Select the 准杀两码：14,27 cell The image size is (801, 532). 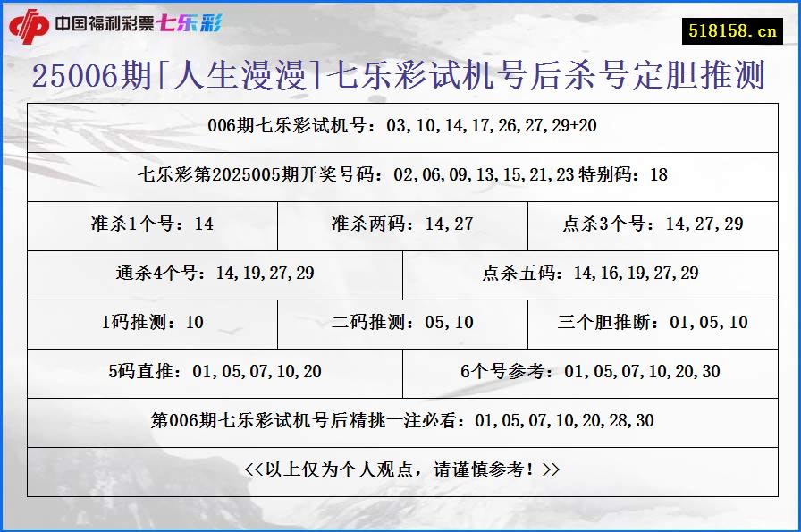point(402,225)
